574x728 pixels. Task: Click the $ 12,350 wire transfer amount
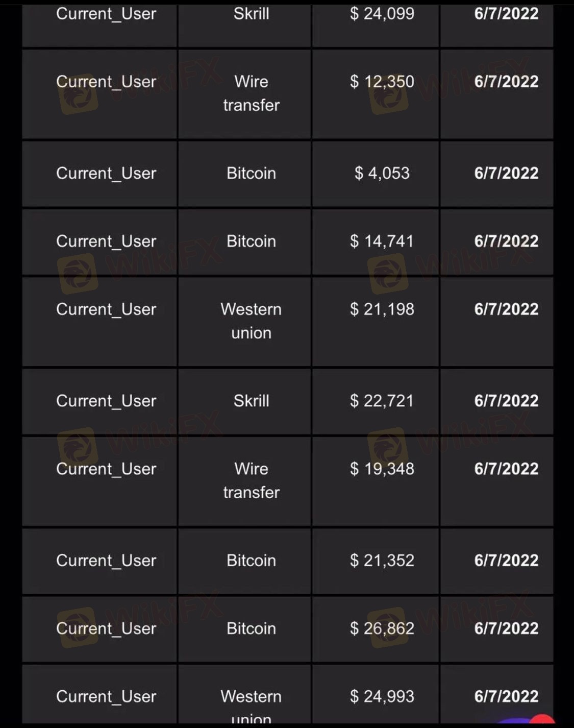(x=382, y=82)
